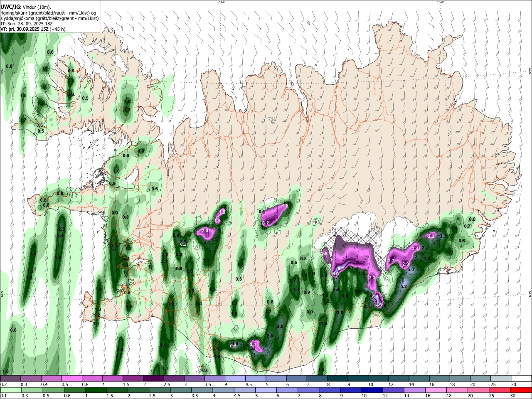Click the '0.1' label in the lower legend row

4,396
